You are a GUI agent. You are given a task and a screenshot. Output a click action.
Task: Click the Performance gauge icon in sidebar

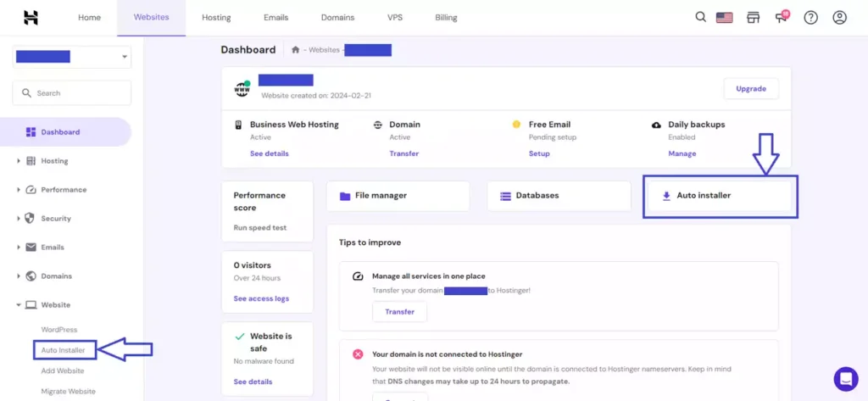tap(31, 189)
